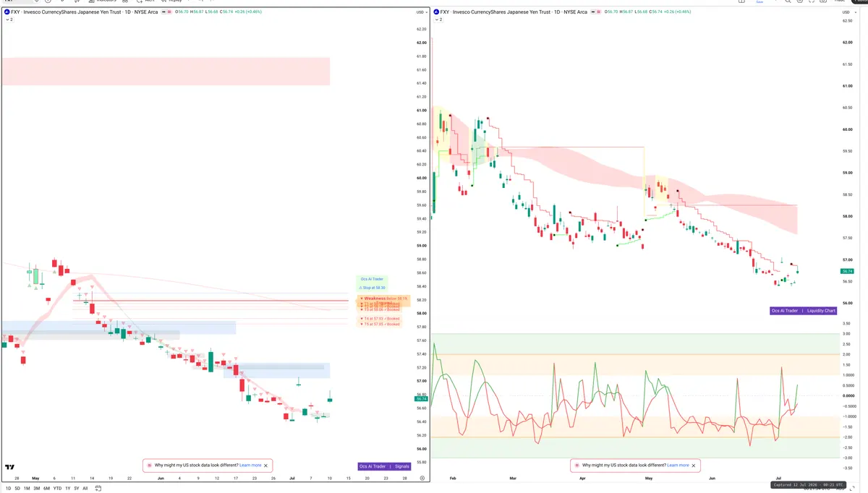868x493 pixels.
Task: Click the Ocs Ai Trader Liquidity Chart badge
Action: 804,310
